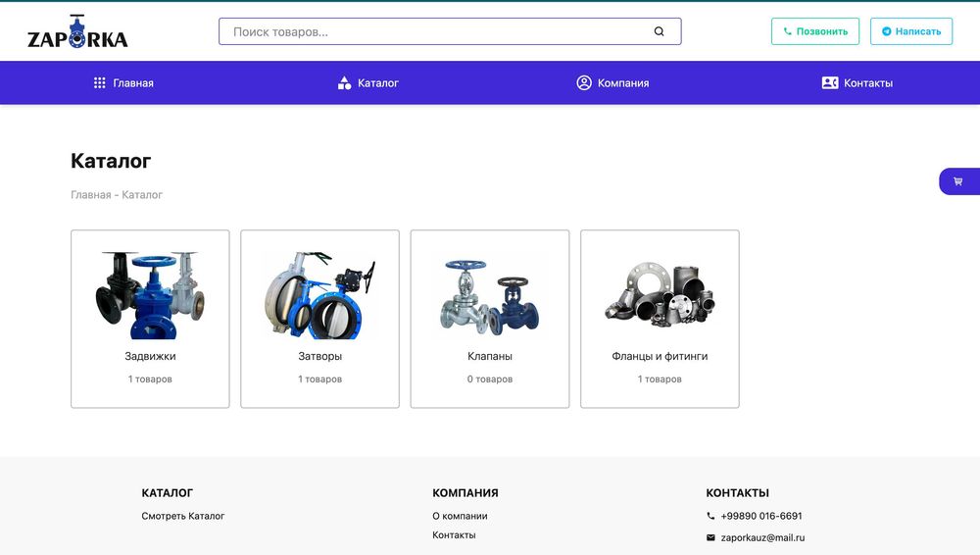
Task: Open the Клапаны category title
Action: [490, 356]
